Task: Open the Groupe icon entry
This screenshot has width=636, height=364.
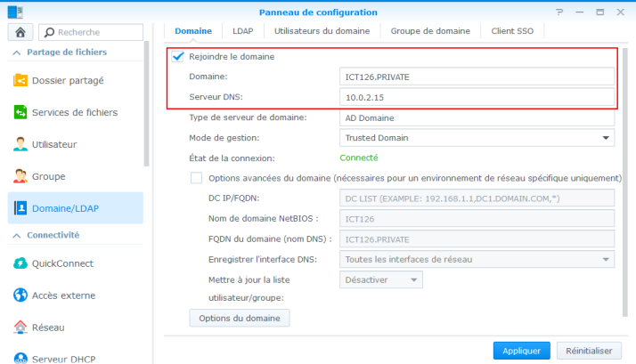Action: coord(20,176)
